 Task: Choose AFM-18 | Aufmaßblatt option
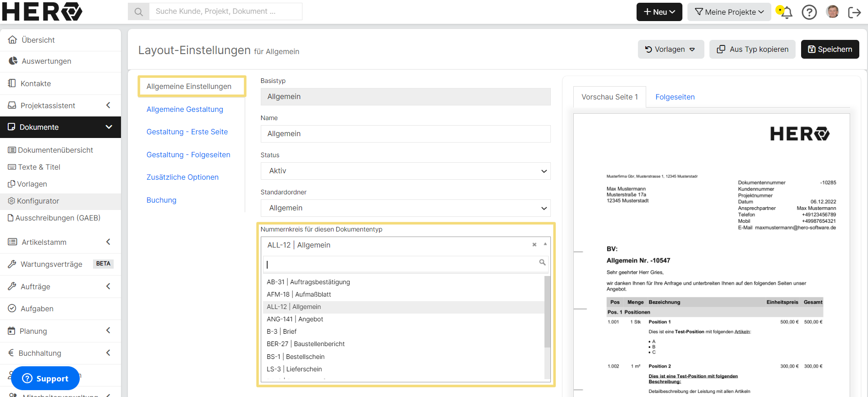coord(402,294)
